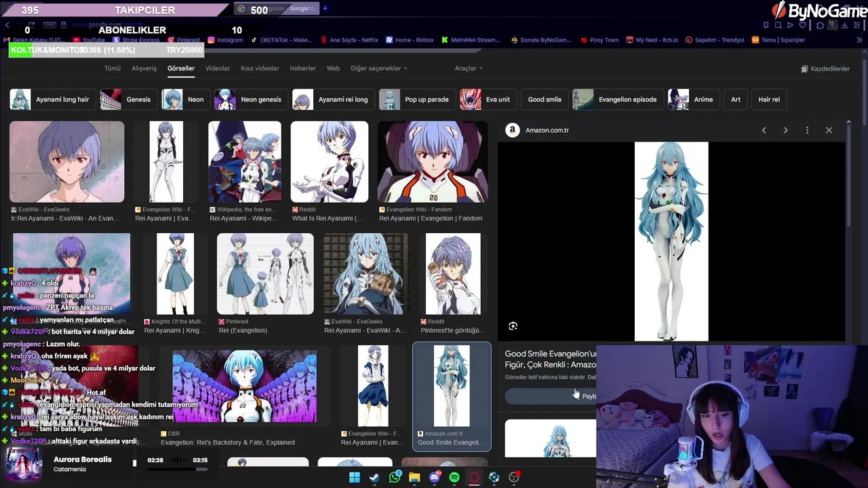The width and height of the screenshot is (868, 488).
Task: Open the Wikipedia Rei Ayanami thumbnail
Action: [x=245, y=162]
